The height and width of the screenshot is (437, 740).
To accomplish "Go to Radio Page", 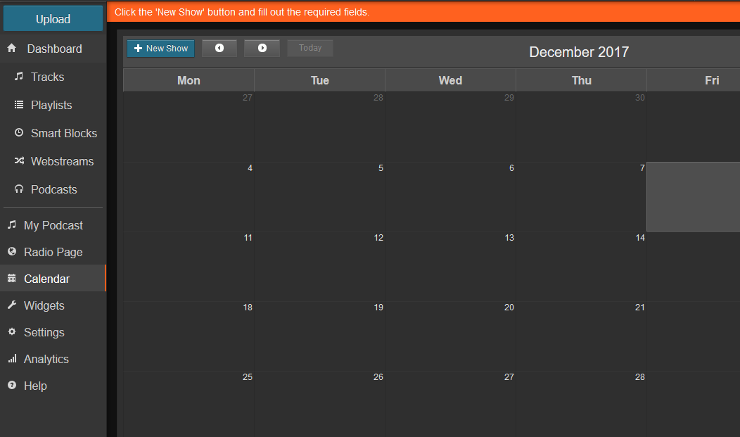I will pos(53,252).
